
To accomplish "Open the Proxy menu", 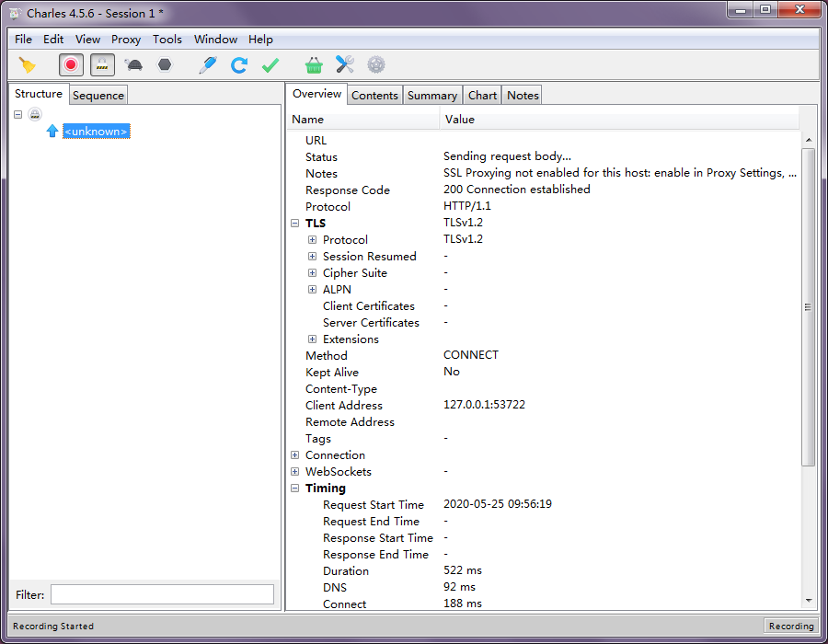I will pos(126,40).
